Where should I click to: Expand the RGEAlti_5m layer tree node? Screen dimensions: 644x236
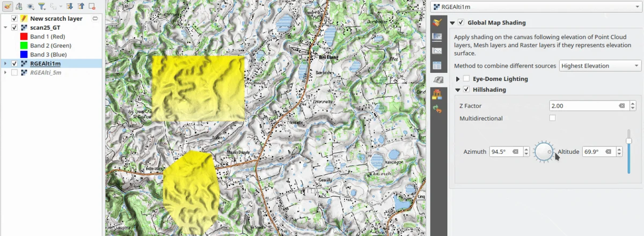point(5,72)
